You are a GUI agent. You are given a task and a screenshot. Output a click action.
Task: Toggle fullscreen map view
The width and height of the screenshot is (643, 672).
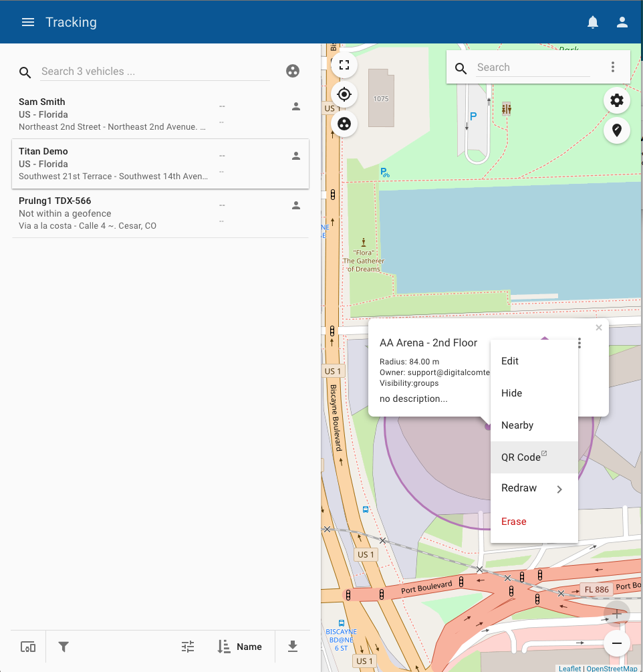(344, 65)
